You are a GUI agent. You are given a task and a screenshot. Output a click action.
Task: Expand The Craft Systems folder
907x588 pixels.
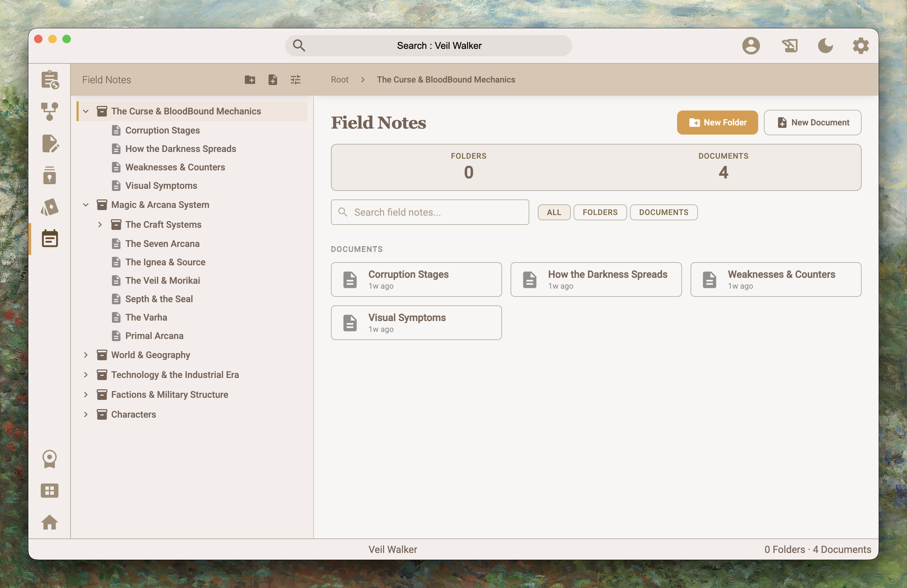[100, 225]
